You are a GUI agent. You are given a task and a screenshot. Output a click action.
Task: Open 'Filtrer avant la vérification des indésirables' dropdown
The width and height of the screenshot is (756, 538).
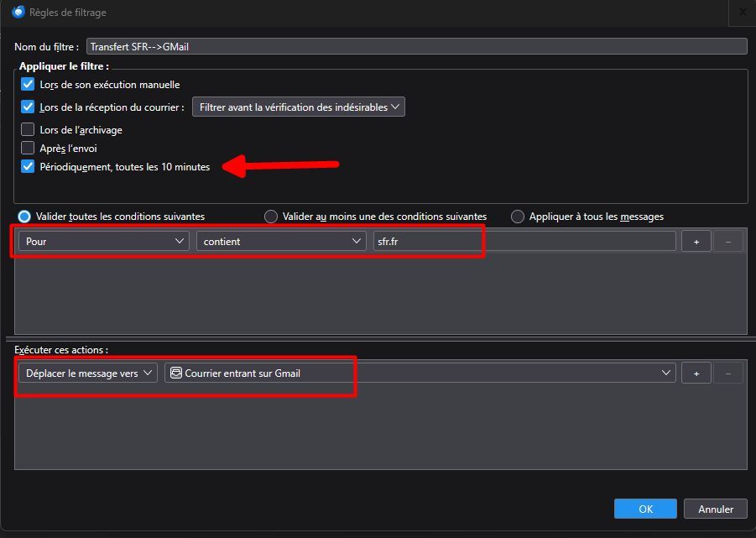tap(299, 107)
